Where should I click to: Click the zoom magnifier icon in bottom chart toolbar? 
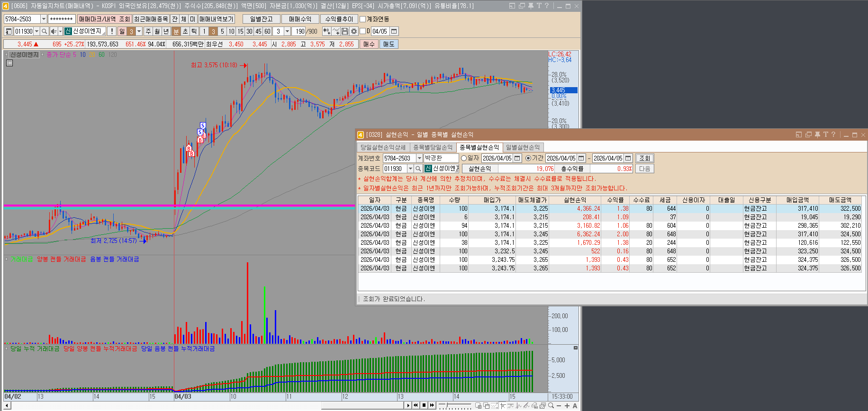click(551, 405)
